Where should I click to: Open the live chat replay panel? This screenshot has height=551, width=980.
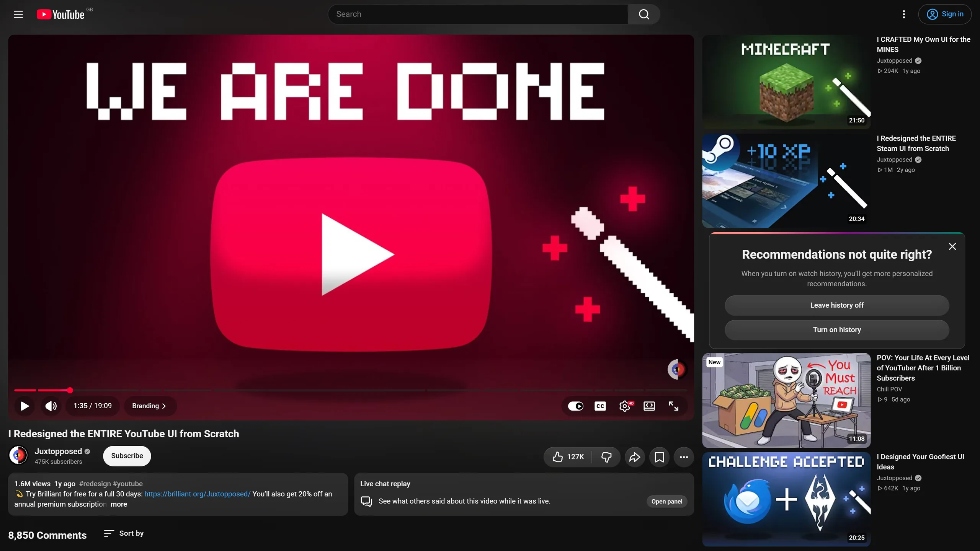[666, 502]
